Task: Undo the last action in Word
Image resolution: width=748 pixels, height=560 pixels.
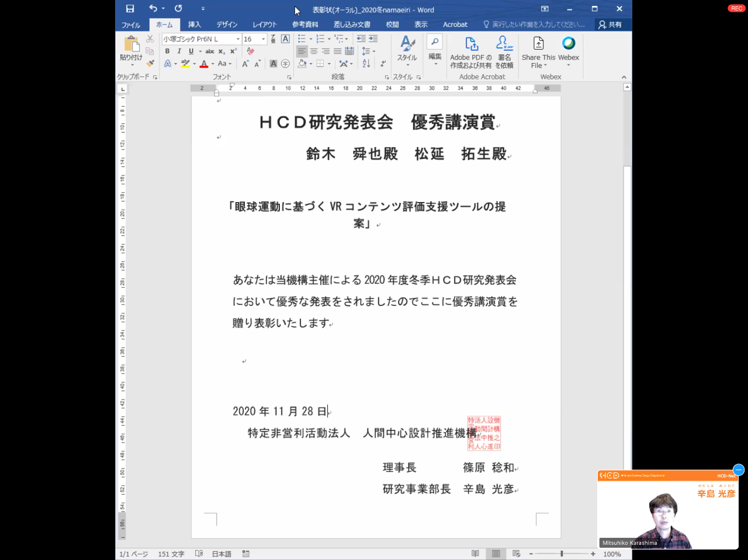Action: point(153,9)
